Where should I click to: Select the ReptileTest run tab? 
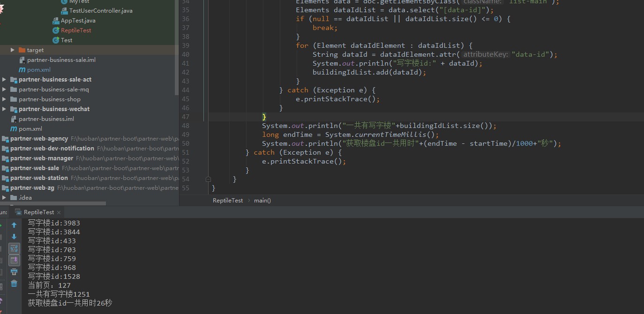tap(39, 212)
